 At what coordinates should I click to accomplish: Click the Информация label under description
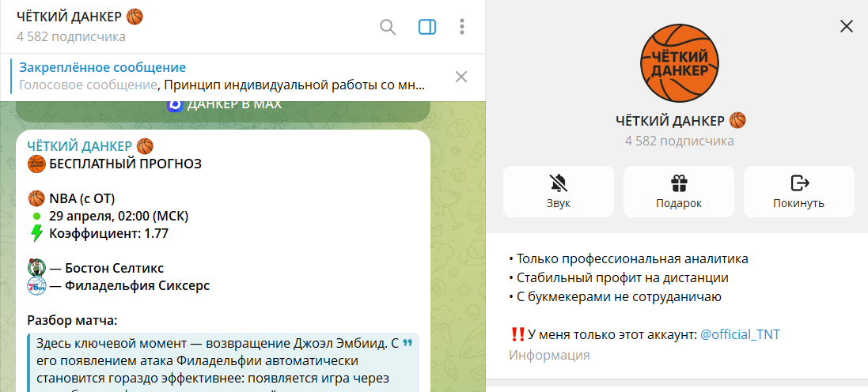click(548, 355)
